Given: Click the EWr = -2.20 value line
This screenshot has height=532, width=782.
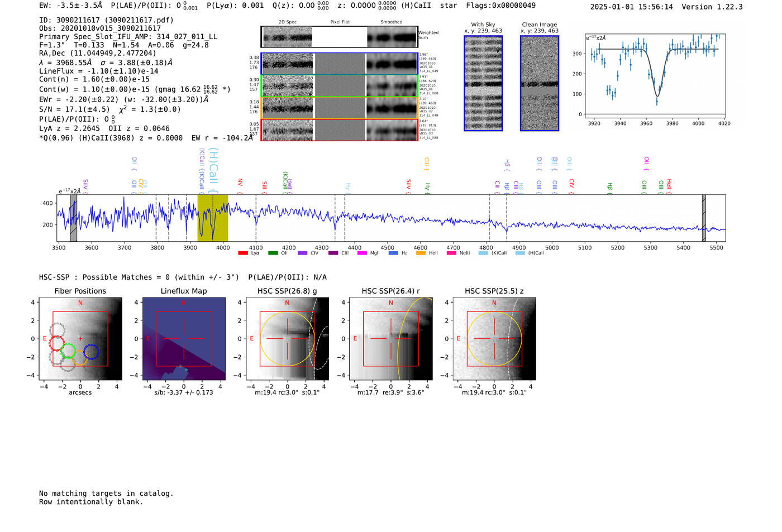Looking at the screenshot, I should [123, 99].
